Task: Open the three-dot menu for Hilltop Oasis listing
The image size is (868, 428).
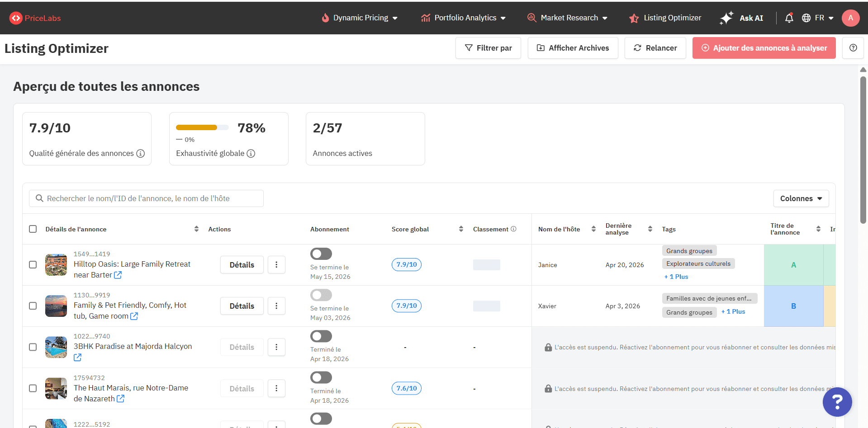Action: coord(276,264)
